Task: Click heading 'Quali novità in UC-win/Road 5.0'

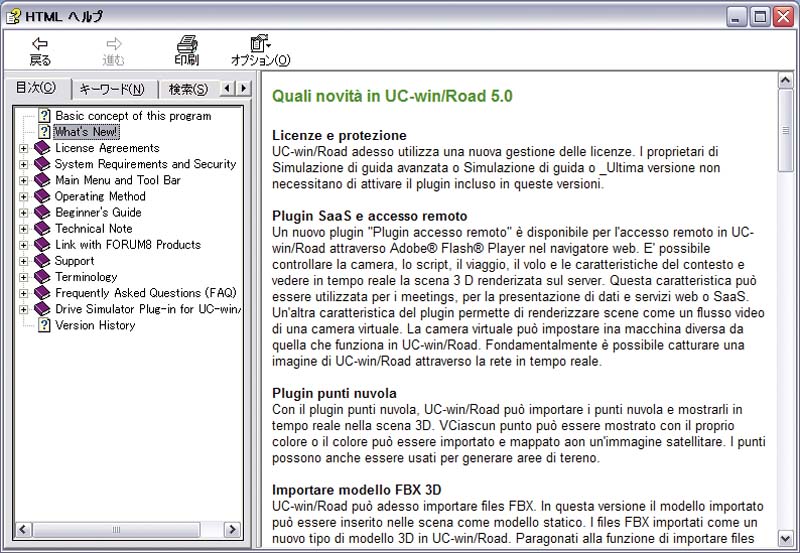Action: pos(392,96)
